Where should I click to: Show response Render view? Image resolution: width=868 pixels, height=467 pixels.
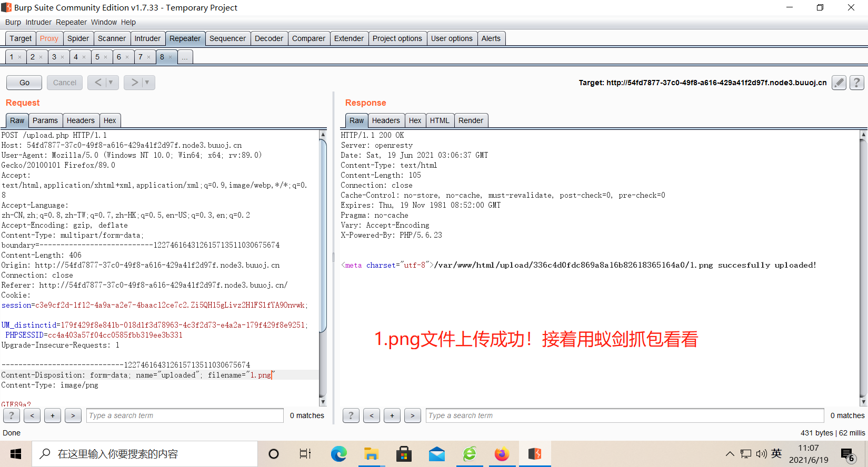click(471, 120)
